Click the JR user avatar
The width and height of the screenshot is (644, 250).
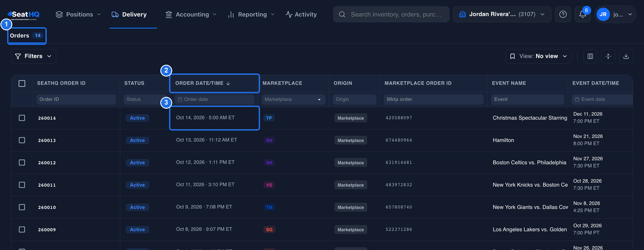click(603, 14)
